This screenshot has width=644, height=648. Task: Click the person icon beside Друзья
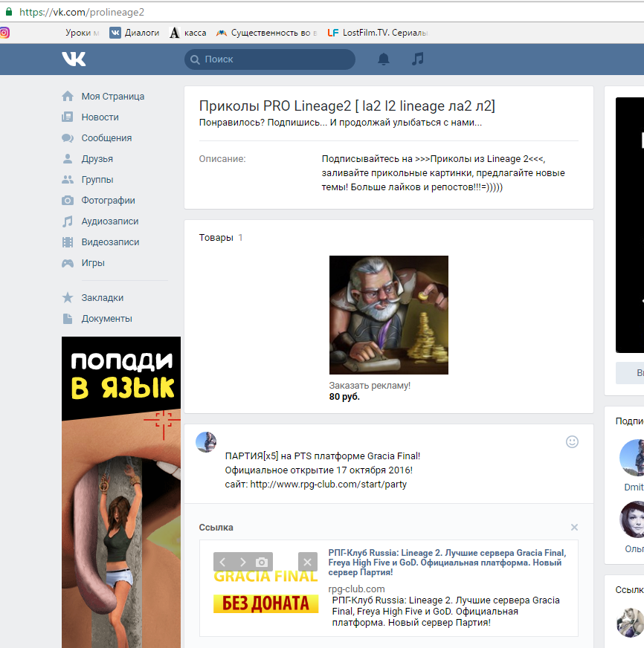point(68,159)
